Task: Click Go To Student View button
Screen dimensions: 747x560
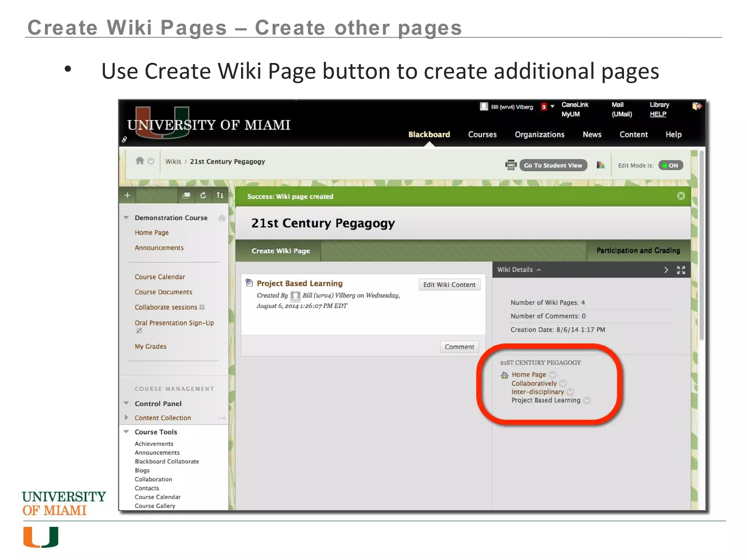Action: pyautogui.click(x=553, y=165)
